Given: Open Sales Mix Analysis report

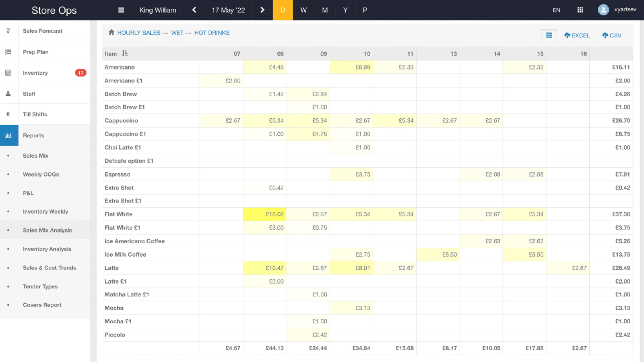Looking at the screenshot, I should click(x=47, y=230).
